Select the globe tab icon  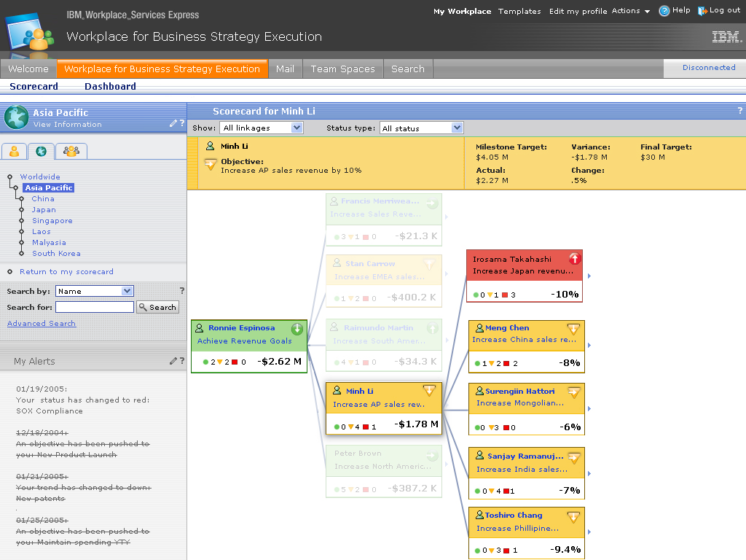coord(41,151)
